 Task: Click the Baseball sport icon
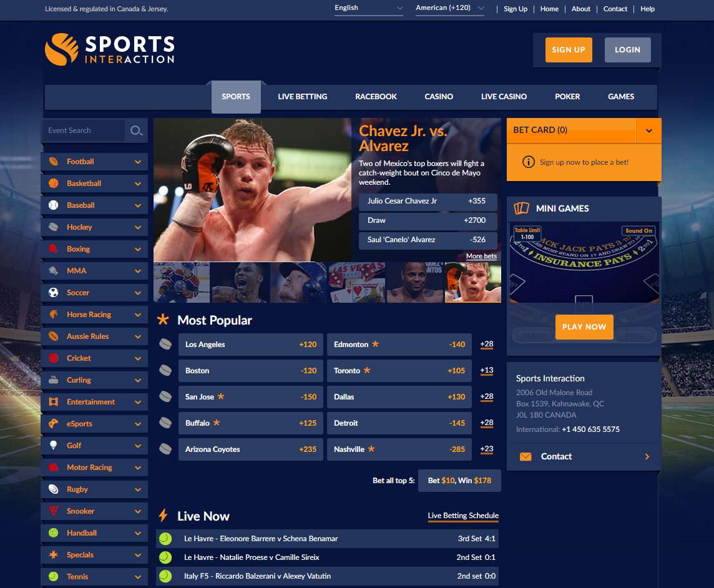53,205
